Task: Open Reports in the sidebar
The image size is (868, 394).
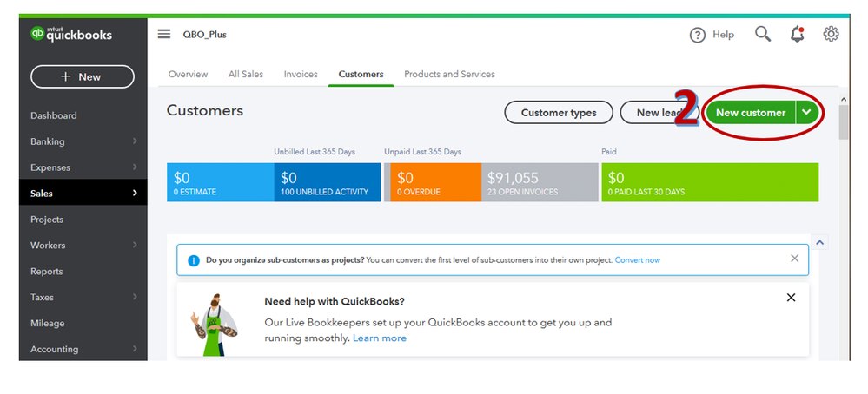Action: 47,272
